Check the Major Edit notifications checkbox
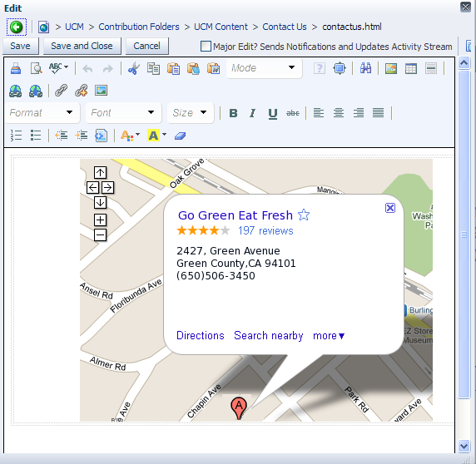476x464 pixels. click(206, 47)
